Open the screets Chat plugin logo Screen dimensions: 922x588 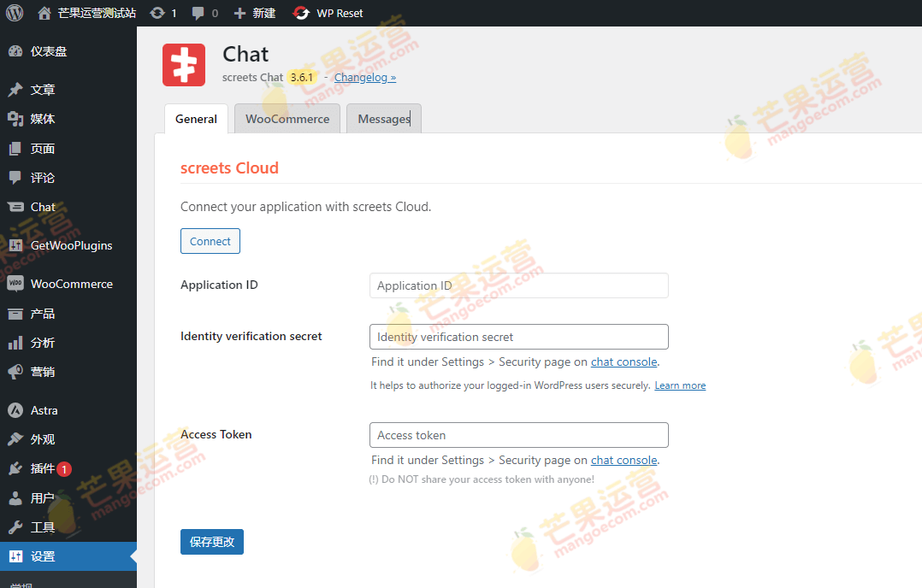click(184, 64)
